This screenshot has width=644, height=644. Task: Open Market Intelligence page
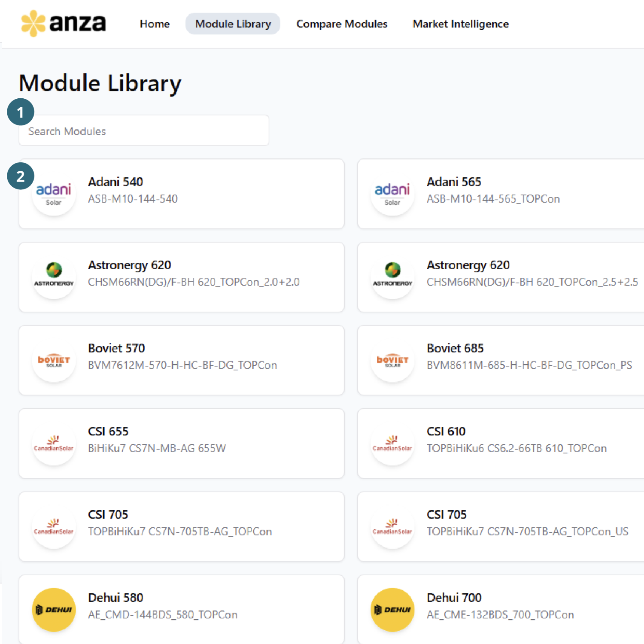click(x=461, y=24)
